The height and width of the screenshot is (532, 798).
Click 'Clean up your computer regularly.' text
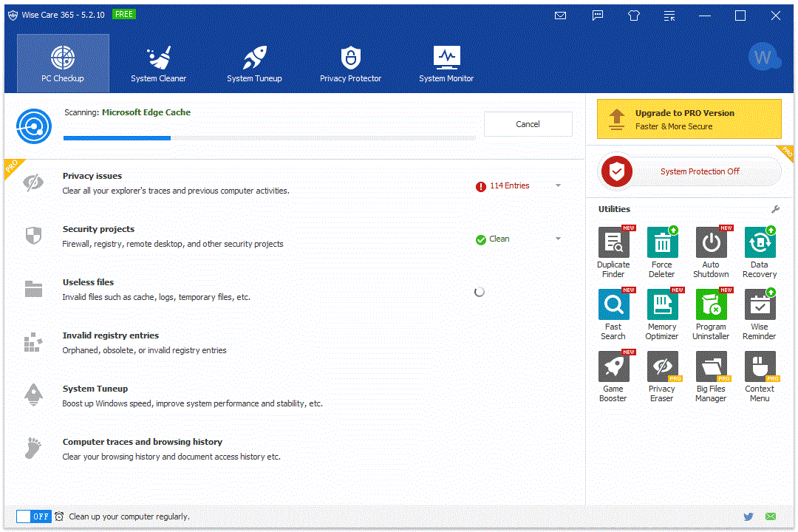point(129,516)
